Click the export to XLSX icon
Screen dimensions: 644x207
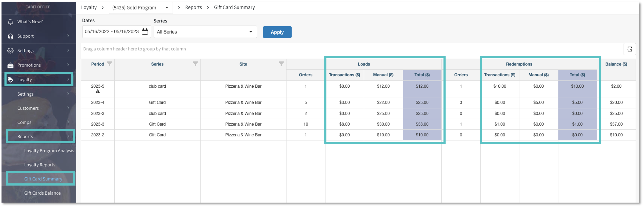(629, 49)
